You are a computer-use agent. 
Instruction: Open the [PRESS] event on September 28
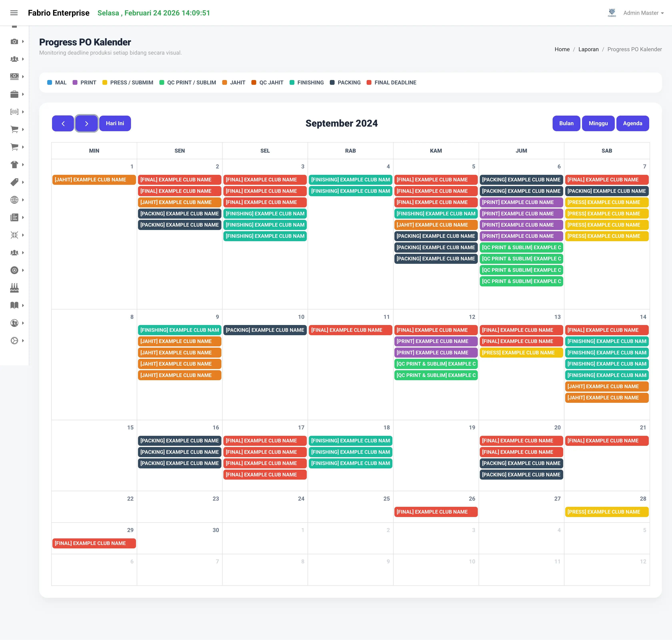pos(607,512)
